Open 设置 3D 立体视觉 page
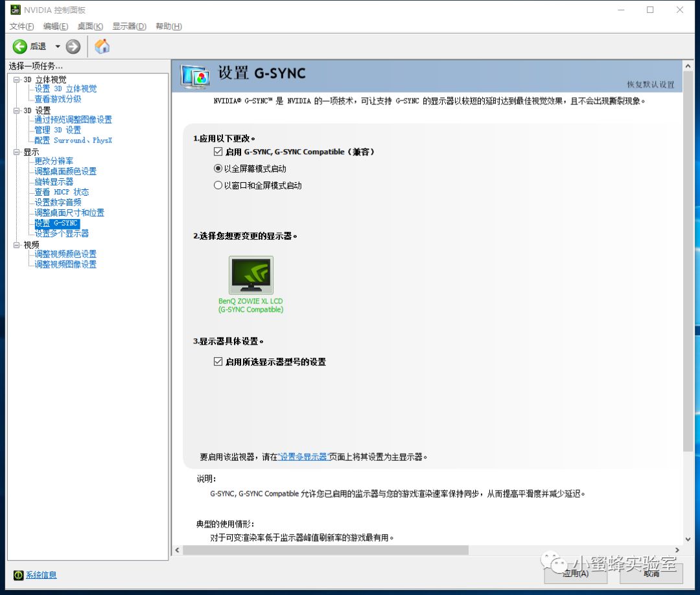Screen dimensions: 700x595 65,89
